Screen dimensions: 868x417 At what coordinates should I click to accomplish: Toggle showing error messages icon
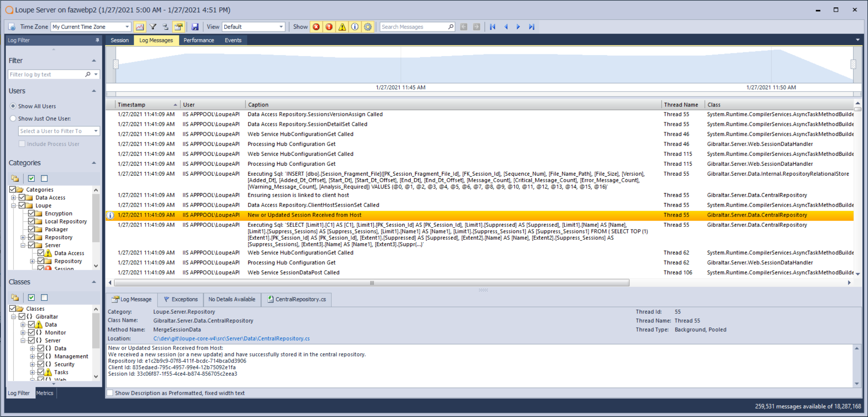click(x=329, y=27)
